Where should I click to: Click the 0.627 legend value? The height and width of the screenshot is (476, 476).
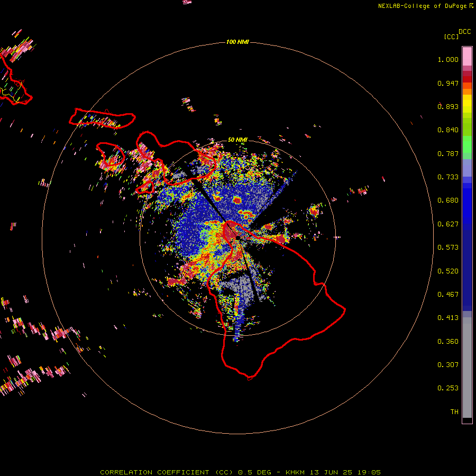coord(448,224)
